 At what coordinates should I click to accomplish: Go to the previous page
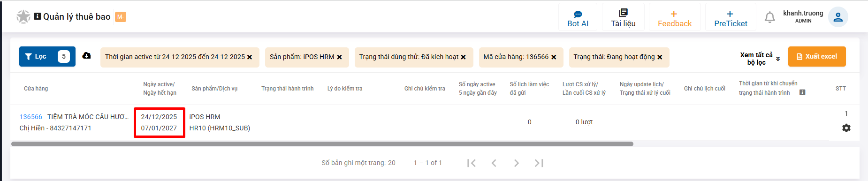coord(494,163)
